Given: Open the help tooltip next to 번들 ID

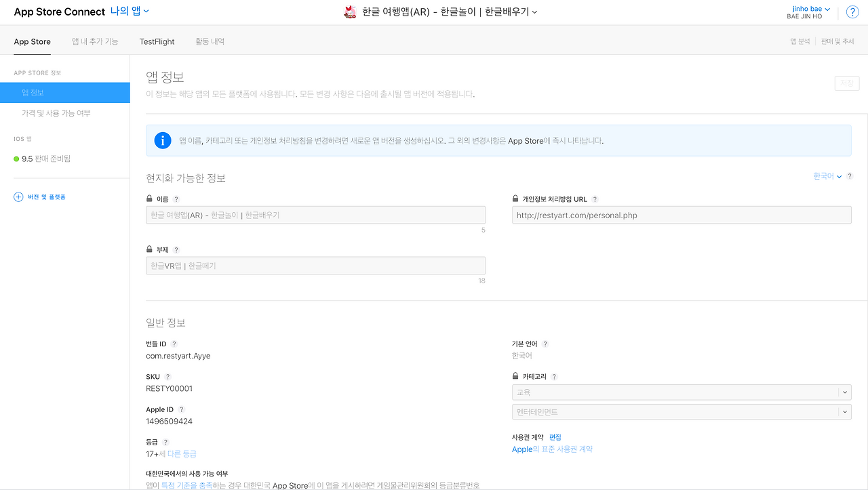Looking at the screenshot, I should pyautogui.click(x=174, y=344).
